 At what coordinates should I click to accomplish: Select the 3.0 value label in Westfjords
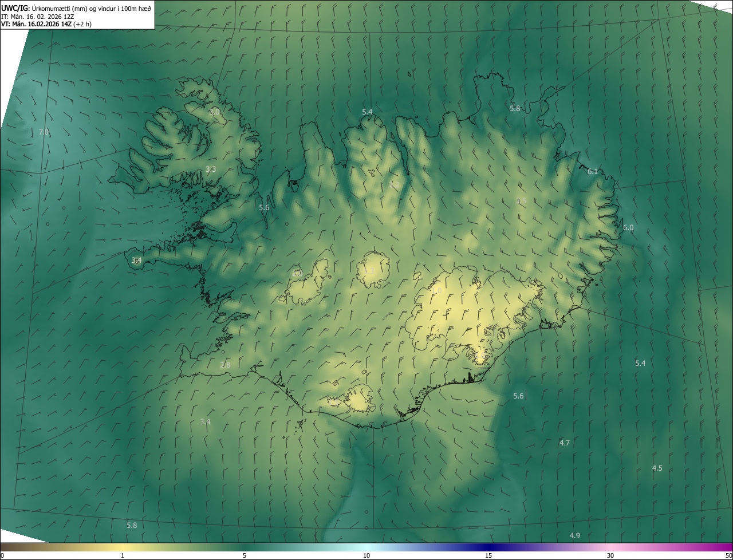[x=214, y=112]
